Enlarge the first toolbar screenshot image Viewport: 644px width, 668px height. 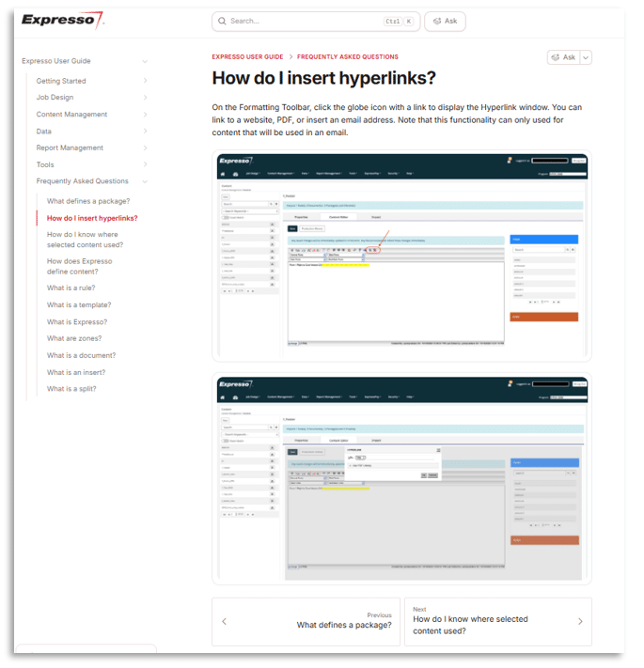pyautogui.click(x=401, y=254)
